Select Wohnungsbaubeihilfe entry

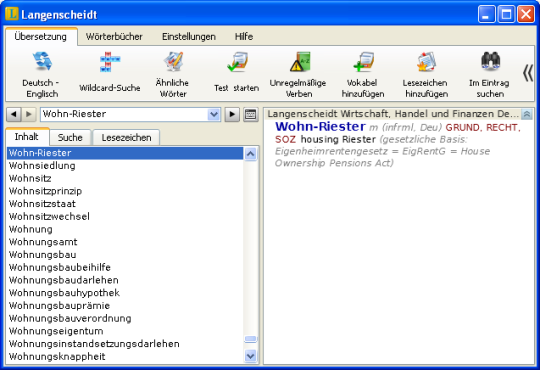click(x=125, y=268)
